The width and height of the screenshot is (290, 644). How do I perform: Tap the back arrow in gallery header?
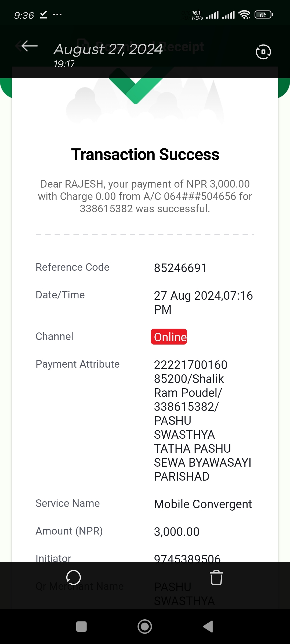point(30,46)
